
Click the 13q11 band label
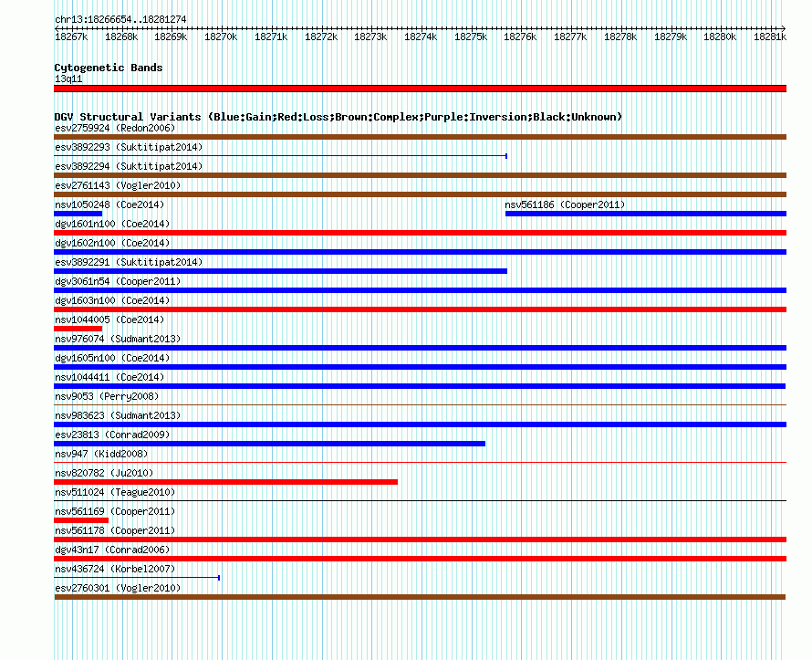click(68, 79)
